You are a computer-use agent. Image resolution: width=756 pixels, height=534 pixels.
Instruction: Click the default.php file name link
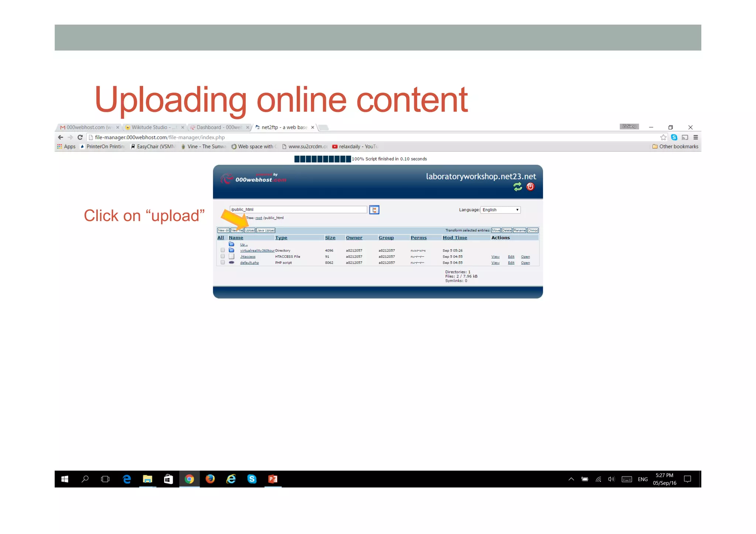pos(250,263)
